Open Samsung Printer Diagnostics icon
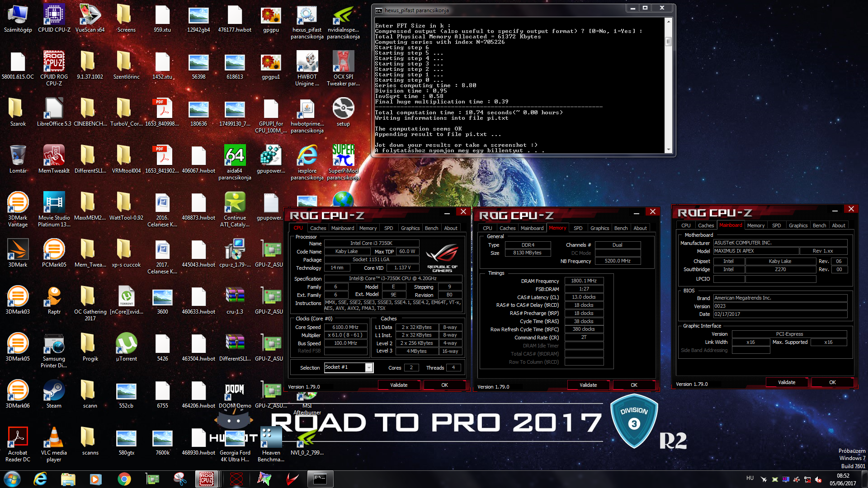Screen dimensions: 868x488 (54, 350)
